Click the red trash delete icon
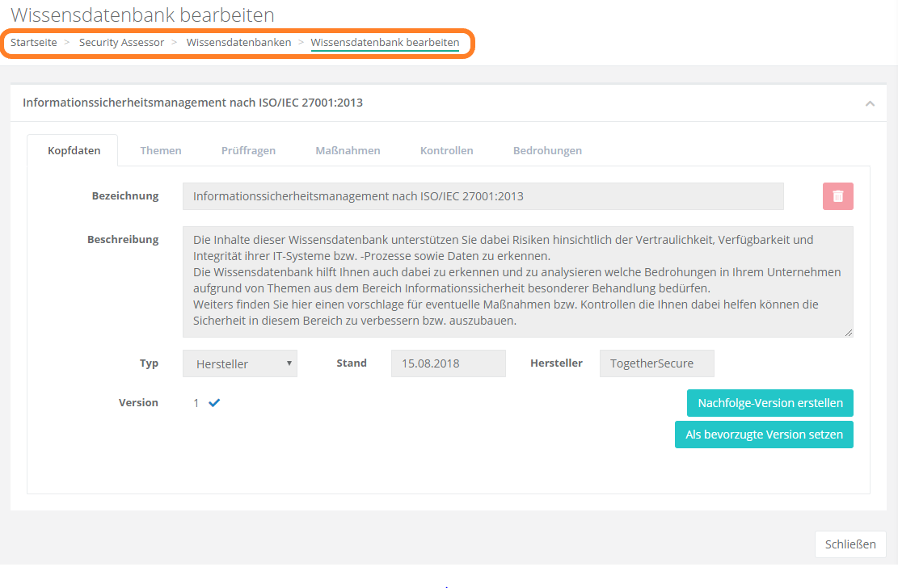898x588 pixels. (x=838, y=196)
